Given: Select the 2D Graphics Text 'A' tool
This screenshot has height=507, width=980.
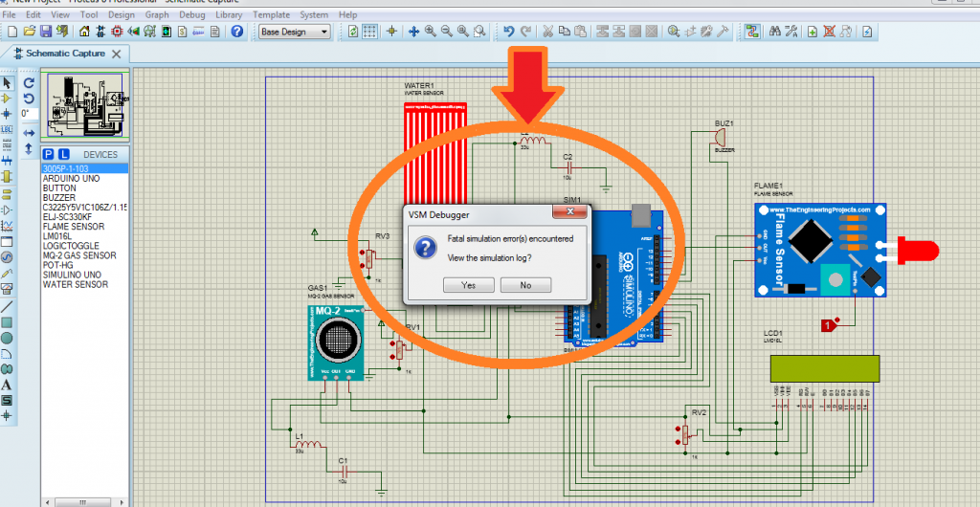Looking at the screenshot, I should point(7,385).
